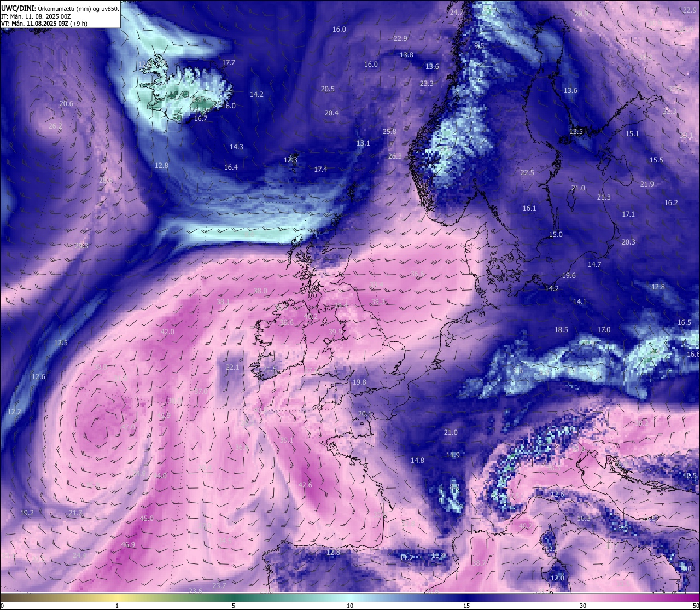The image size is (700, 610).
Task: Click the 16.3 value over Italy
Action: pyautogui.click(x=584, y=519)
